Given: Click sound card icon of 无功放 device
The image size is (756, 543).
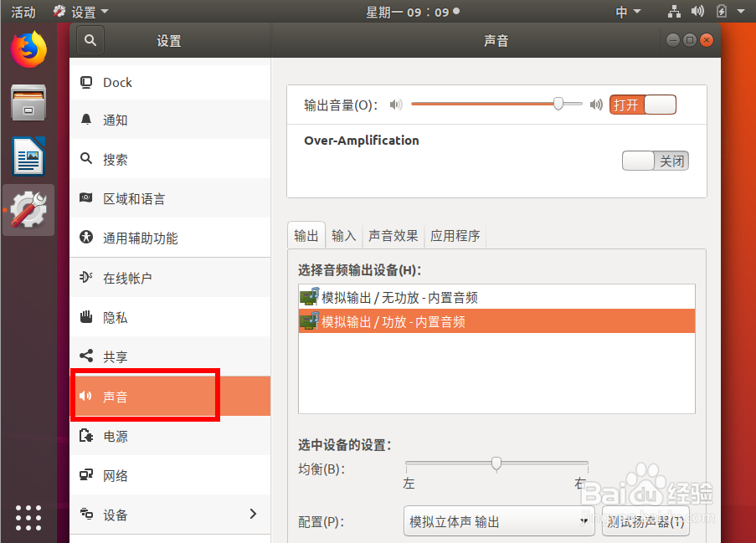Looking at the screenshot, I should tap(309, 297).
